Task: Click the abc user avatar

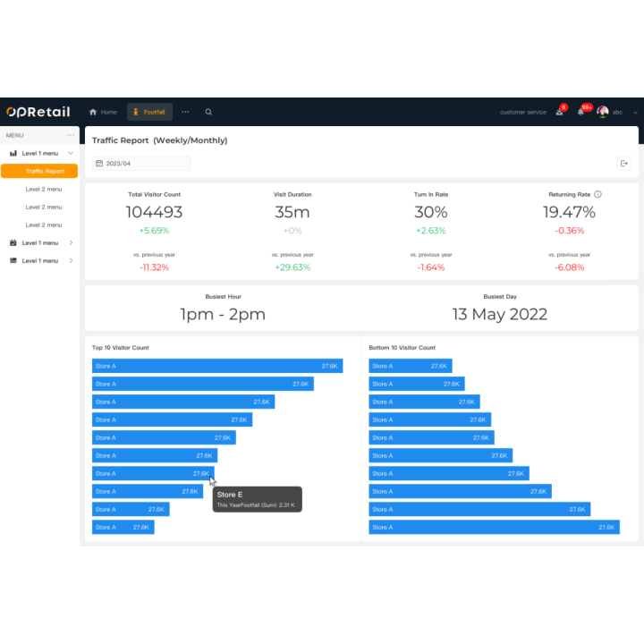Action: 603,112
